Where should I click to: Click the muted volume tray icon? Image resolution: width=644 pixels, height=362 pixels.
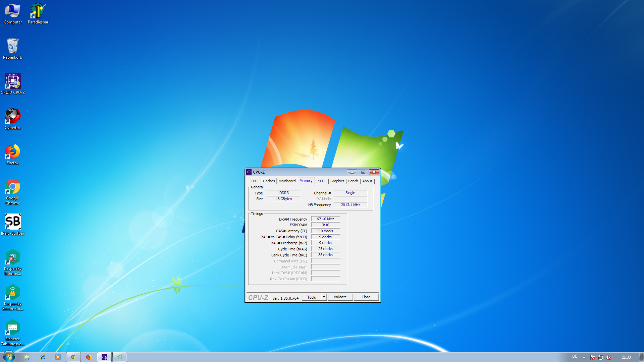tap(608, 357)
